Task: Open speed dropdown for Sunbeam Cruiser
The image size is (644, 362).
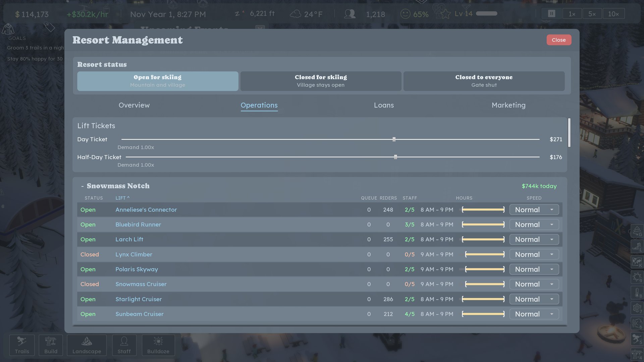Action: tap(534, 314)
